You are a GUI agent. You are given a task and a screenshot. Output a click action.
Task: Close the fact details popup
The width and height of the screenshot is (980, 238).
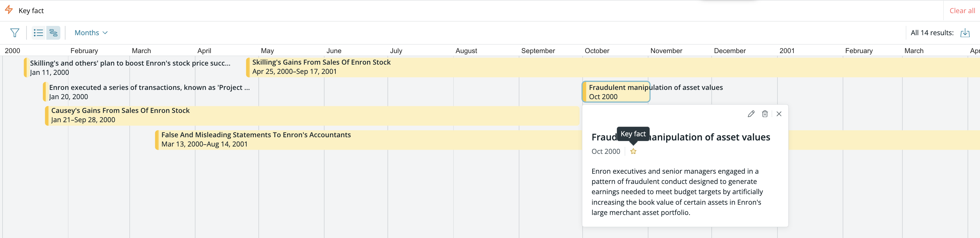coord(779,114)
